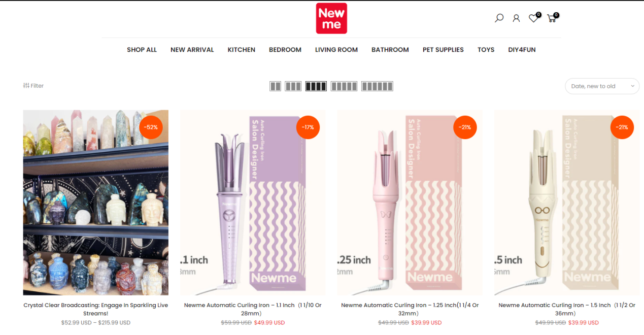This screenshot has height=335, width=644.
Task: Go to the NEW ARRIVAL menu item
Action: pos(192,50)
